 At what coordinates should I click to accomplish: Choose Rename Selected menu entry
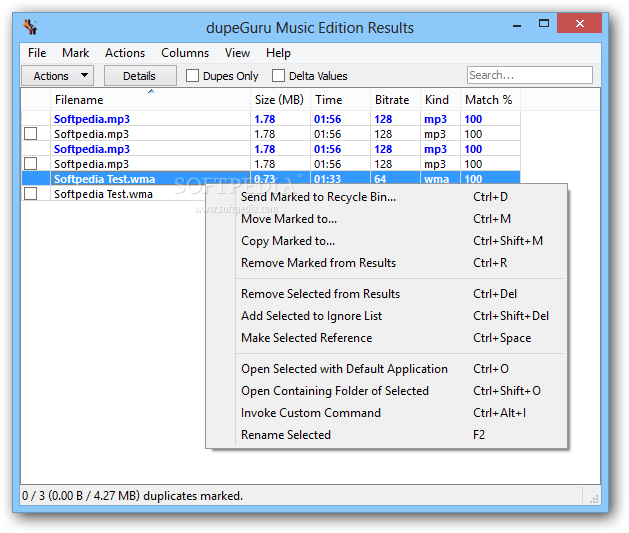click(x=386, y=435)
